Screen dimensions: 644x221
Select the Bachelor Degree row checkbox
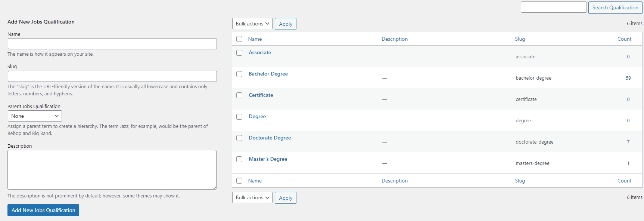coord(239,74)
